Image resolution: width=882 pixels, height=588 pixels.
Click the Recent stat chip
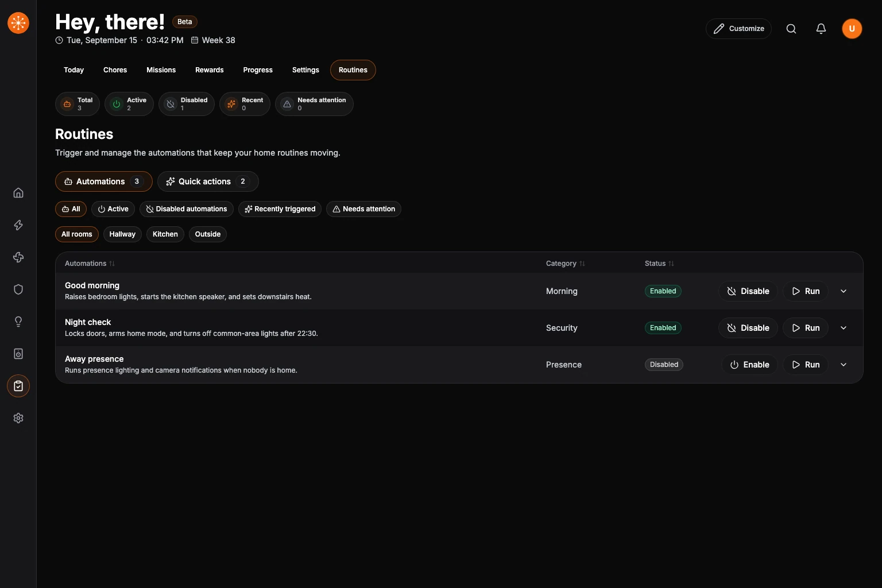(x=245, y=104)
